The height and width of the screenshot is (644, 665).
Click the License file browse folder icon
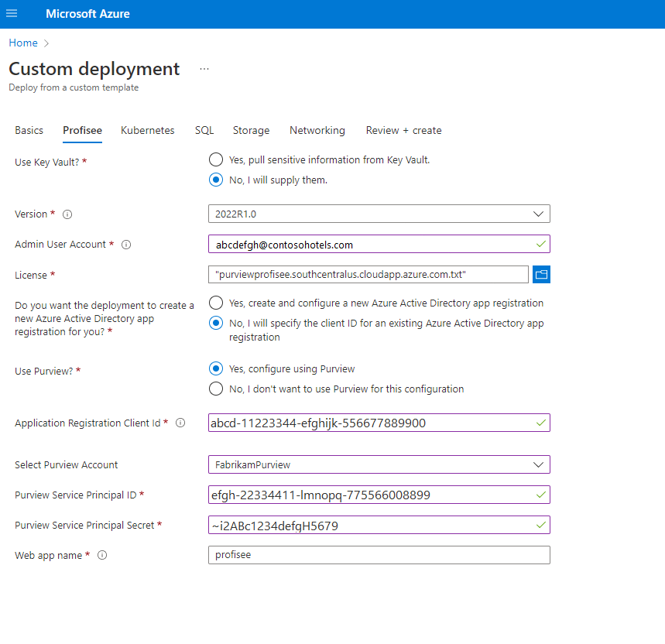pyautogui.click(x=541, y=274)
